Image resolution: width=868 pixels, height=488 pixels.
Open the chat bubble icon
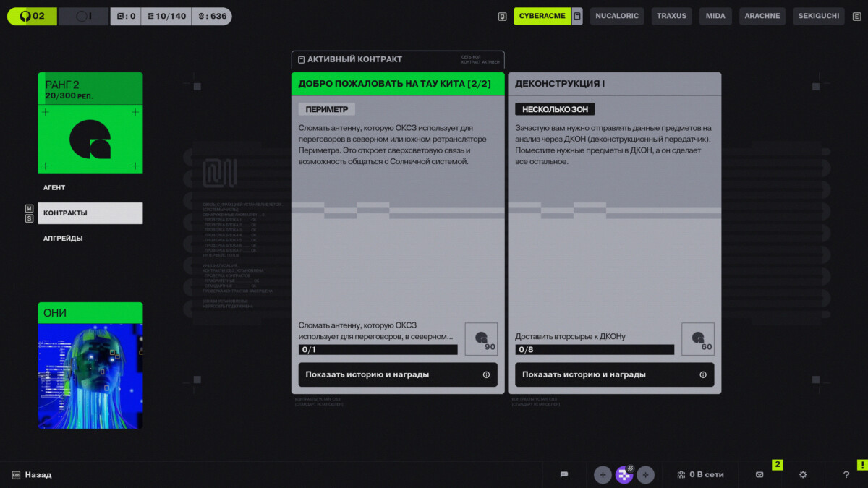click(x=564, y=474)
